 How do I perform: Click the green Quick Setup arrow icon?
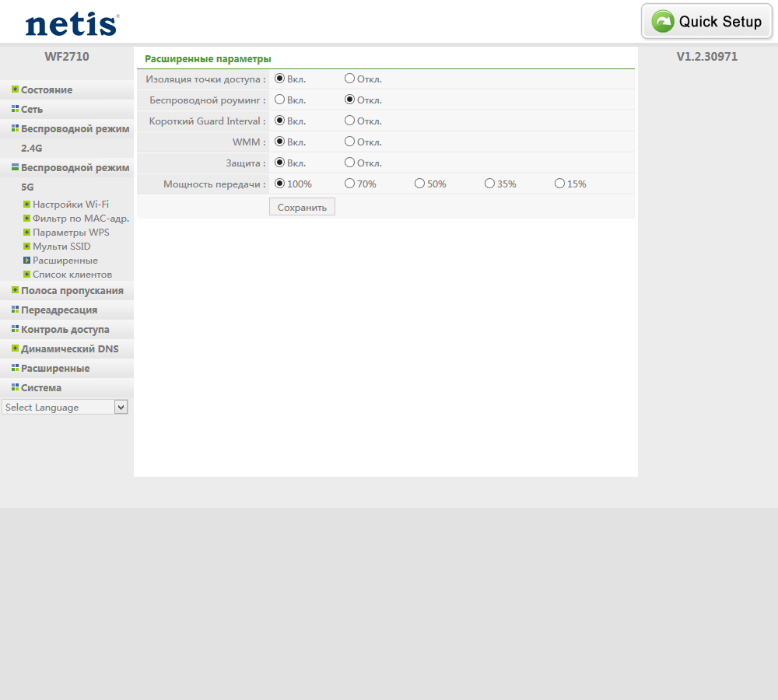click(x=663, y=21)
